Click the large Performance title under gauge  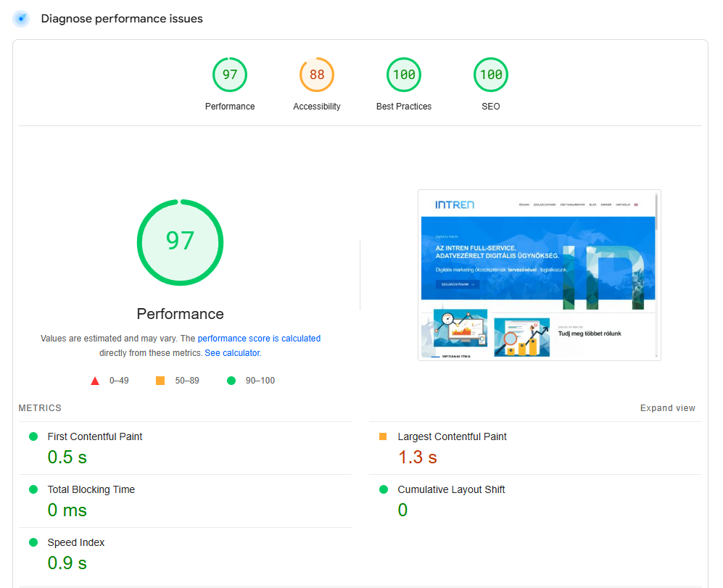coord(181,314)
